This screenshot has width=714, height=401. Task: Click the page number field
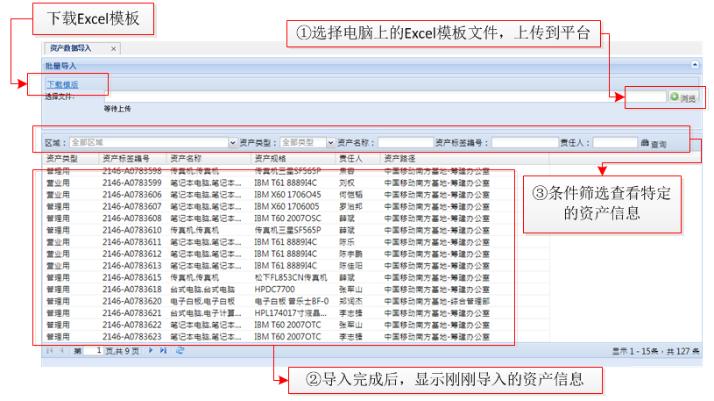tap(94, 350)
